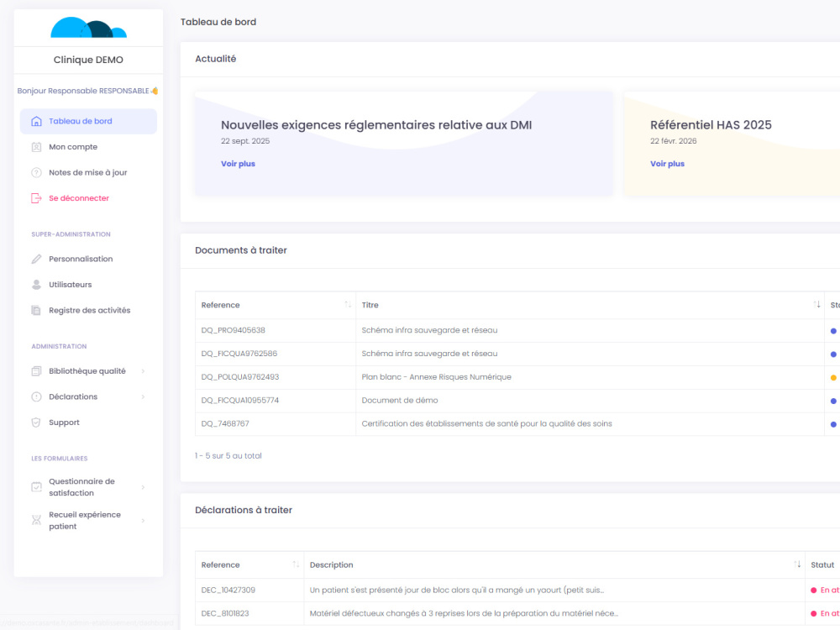Select declaration DEC_8101823
Image resolution: width=840 pixels, height=630 pixels.
tap(225, 613)
